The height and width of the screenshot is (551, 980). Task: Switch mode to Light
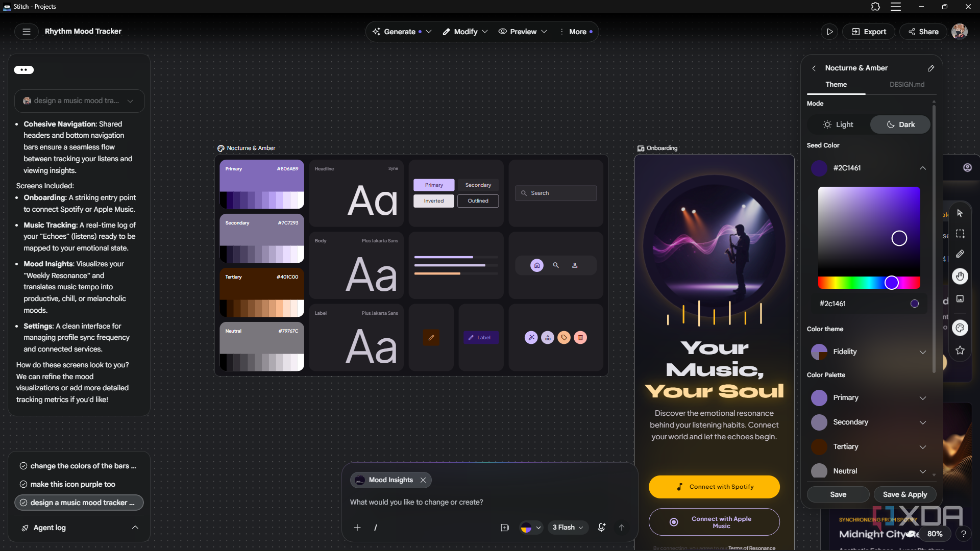pos(838,124)
